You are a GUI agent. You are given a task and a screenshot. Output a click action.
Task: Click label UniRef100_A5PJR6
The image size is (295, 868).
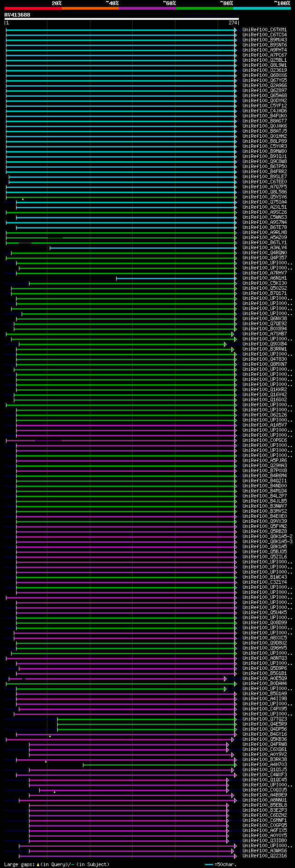click(265, 461)
